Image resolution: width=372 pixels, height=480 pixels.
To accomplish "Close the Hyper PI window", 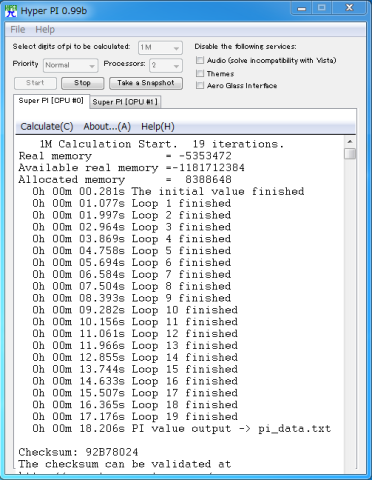I will [x=349, y=8].
